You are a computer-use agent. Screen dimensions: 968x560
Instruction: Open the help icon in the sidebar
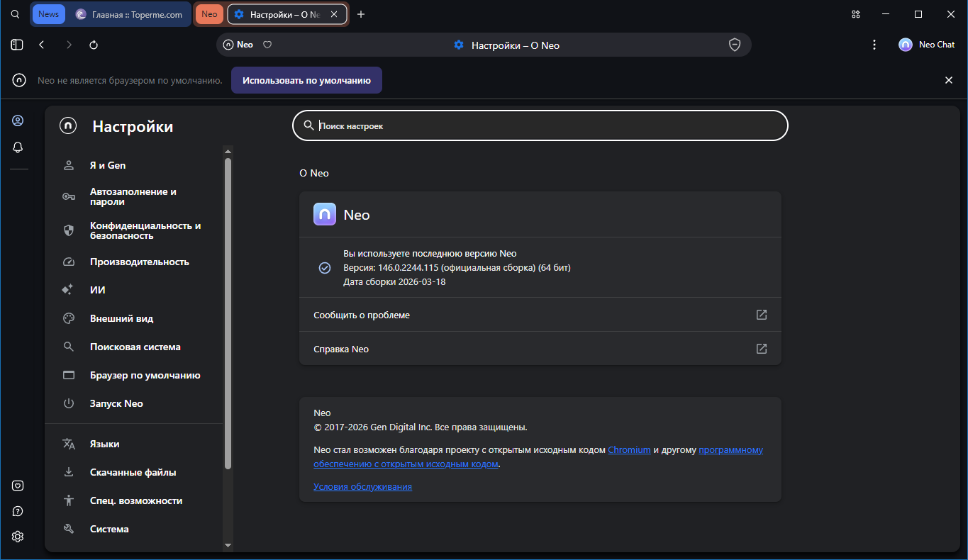[18, 511]
